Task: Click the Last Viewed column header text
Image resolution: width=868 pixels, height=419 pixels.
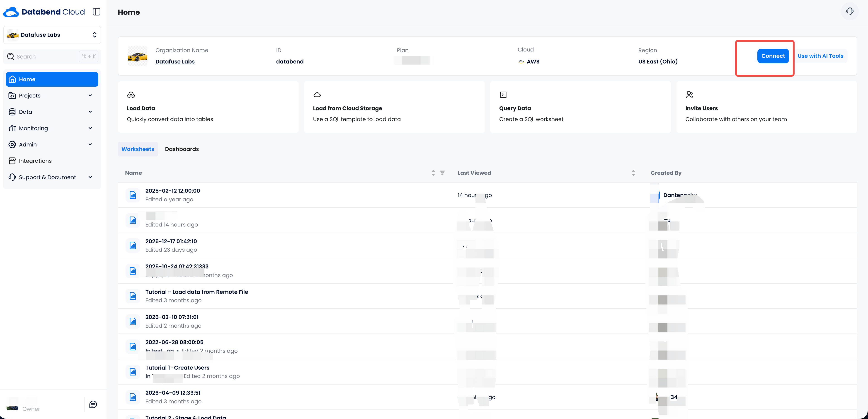Action: (x=474, y=173)
